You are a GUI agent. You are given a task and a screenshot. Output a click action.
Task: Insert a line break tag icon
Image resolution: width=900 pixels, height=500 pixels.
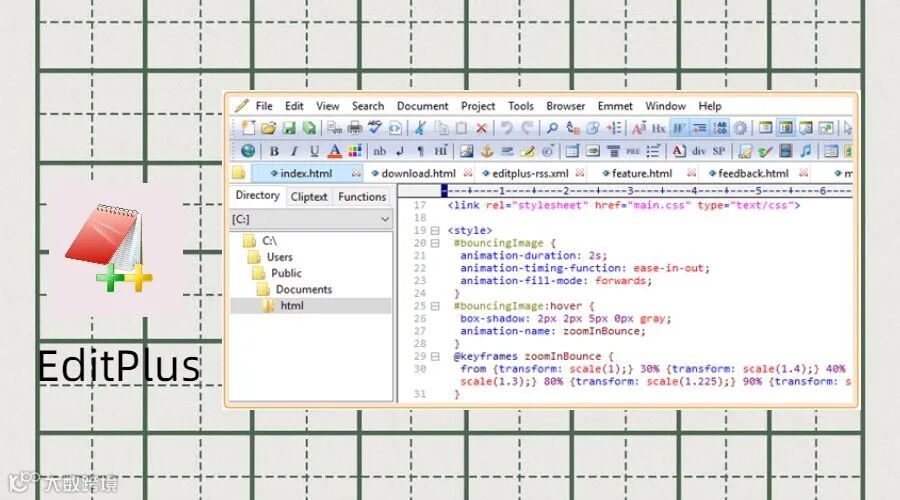400,151
